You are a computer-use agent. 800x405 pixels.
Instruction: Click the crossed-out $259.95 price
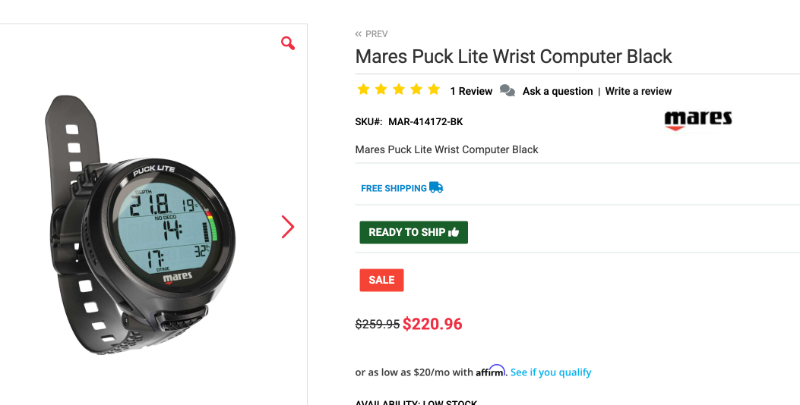click(377, 324)
